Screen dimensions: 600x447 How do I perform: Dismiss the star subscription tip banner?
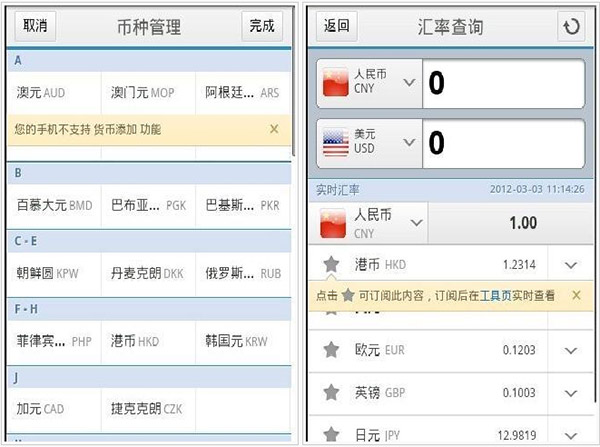click(576, 295)
